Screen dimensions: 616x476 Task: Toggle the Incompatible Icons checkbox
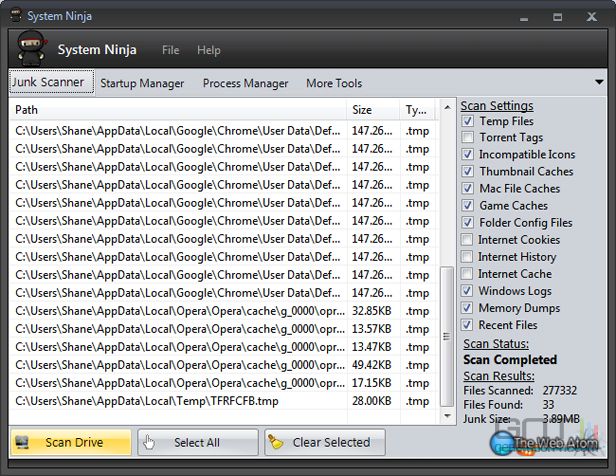[x=468, y=154]
